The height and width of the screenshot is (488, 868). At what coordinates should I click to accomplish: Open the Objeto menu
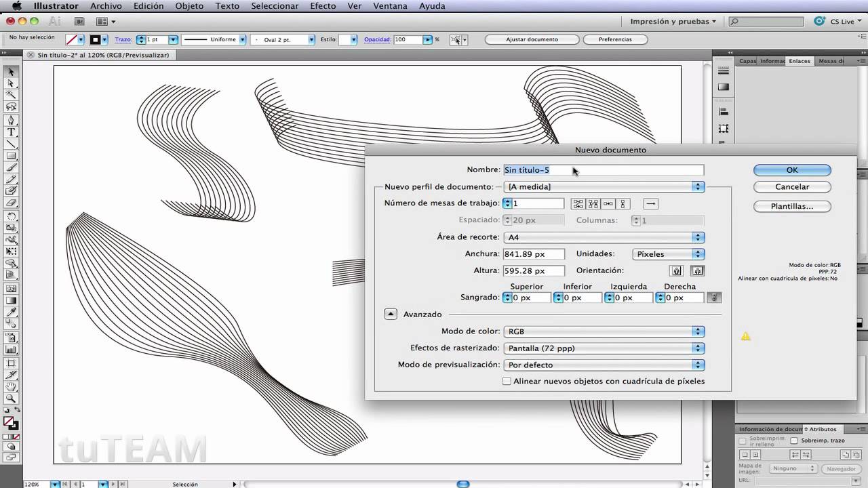[189, 6]
